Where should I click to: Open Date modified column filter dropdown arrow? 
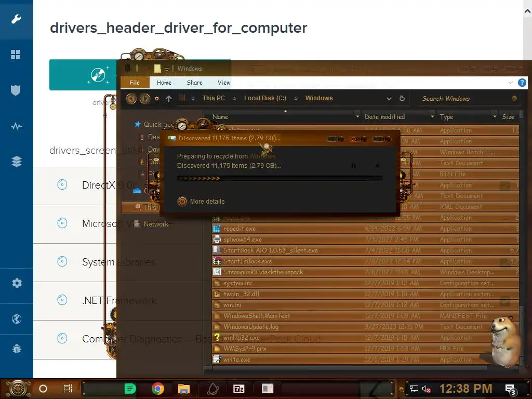432,116
